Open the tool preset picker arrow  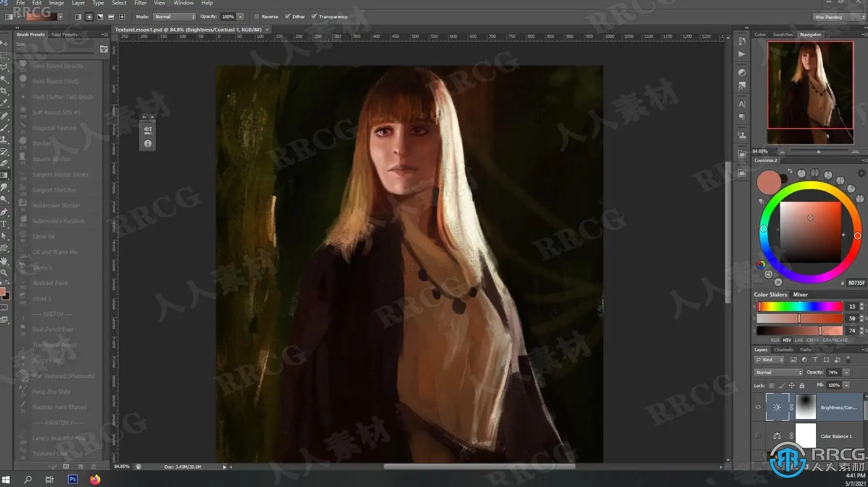(18, 17)
